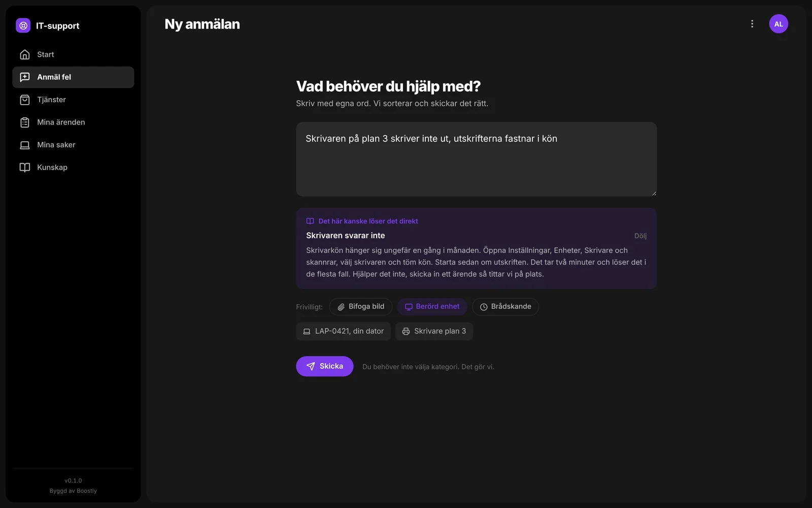Click the AL user avatar
Image resolution: width=812 pixels, height=508 pixels.
[779, 24]
